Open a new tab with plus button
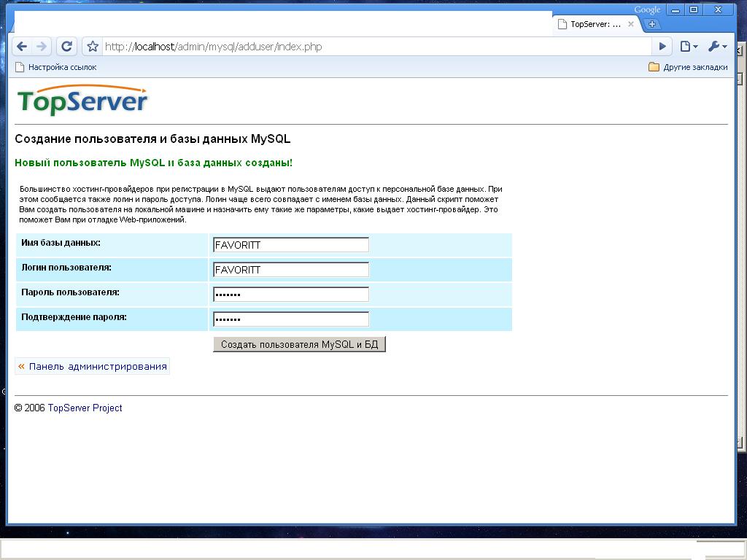 (652, 24)
